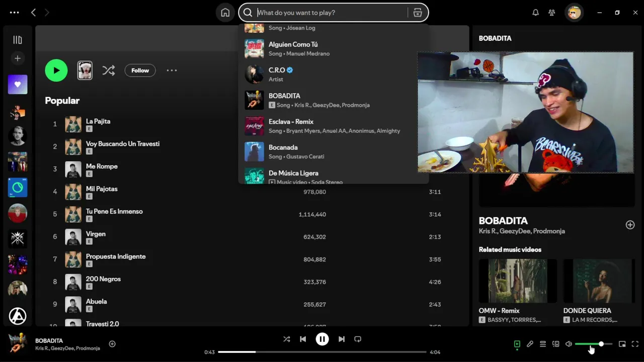
Task: Open OMW - Remix music video thumbnail
Action: (x=518, y=281)
